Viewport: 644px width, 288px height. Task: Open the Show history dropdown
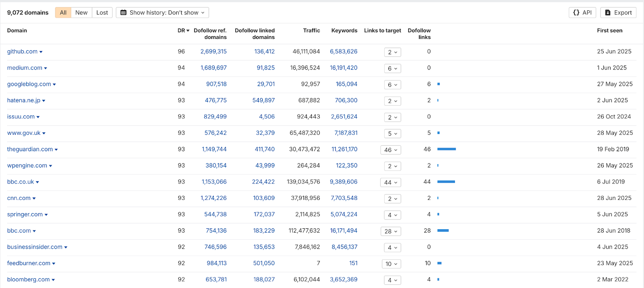coord(162,12)
